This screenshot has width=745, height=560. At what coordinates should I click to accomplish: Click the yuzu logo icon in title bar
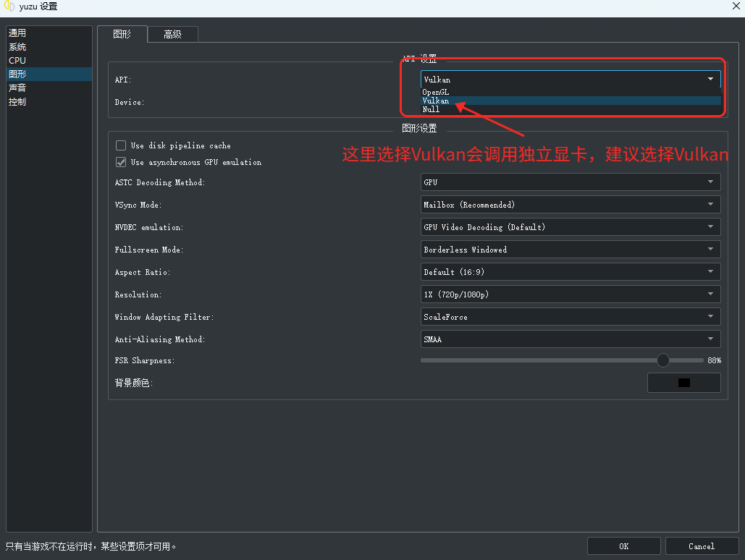[9, 7]
